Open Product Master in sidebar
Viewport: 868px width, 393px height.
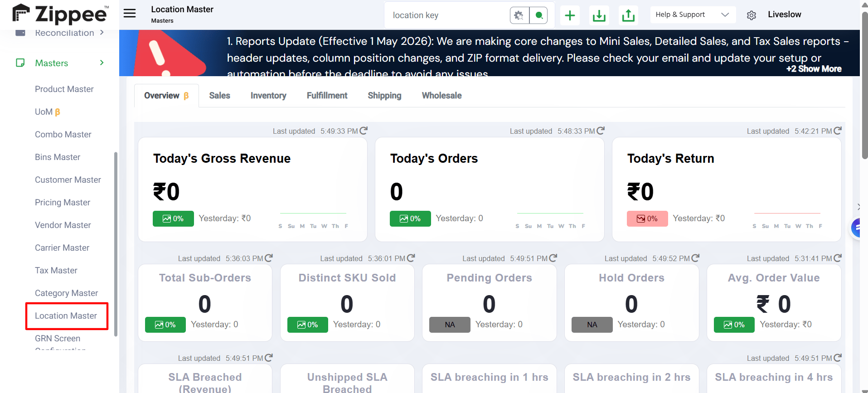[64, 89]
